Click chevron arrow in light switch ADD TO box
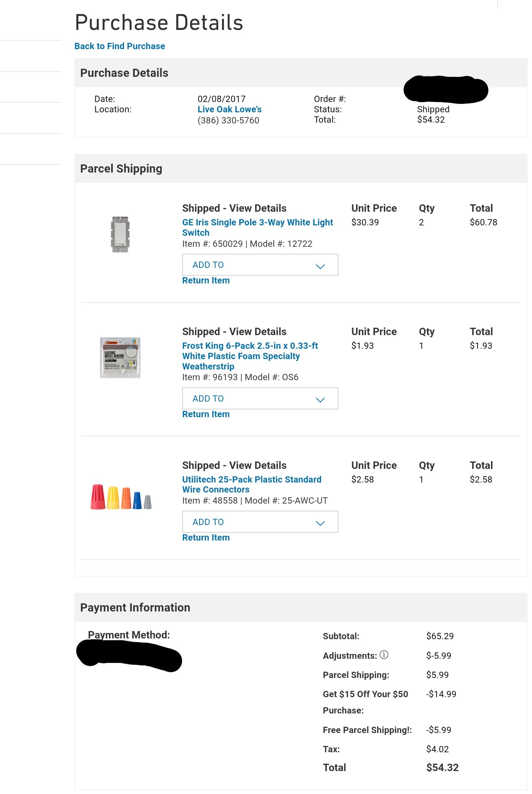Screen dimensions: 532x794 tap(320, 266)
